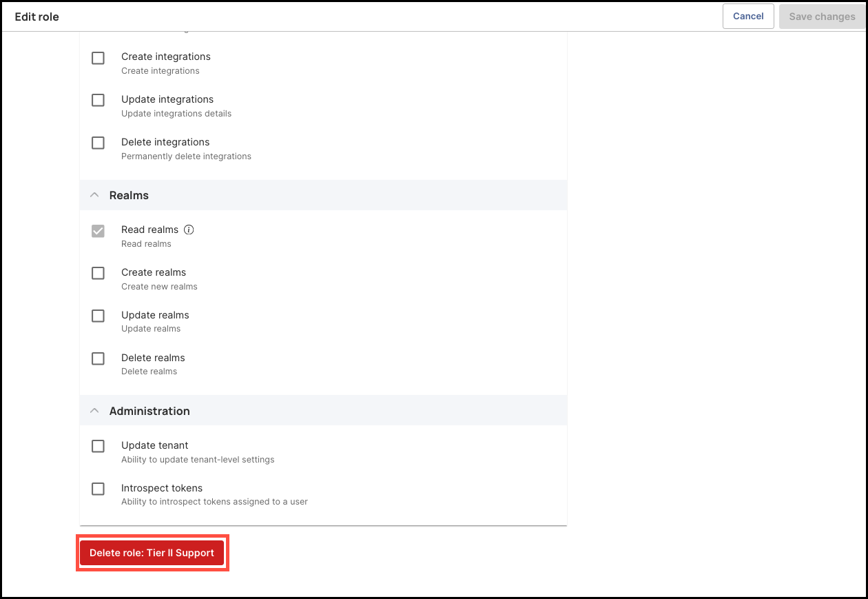
Task: Click the Administration section header label
Action: tap(149, 411)
